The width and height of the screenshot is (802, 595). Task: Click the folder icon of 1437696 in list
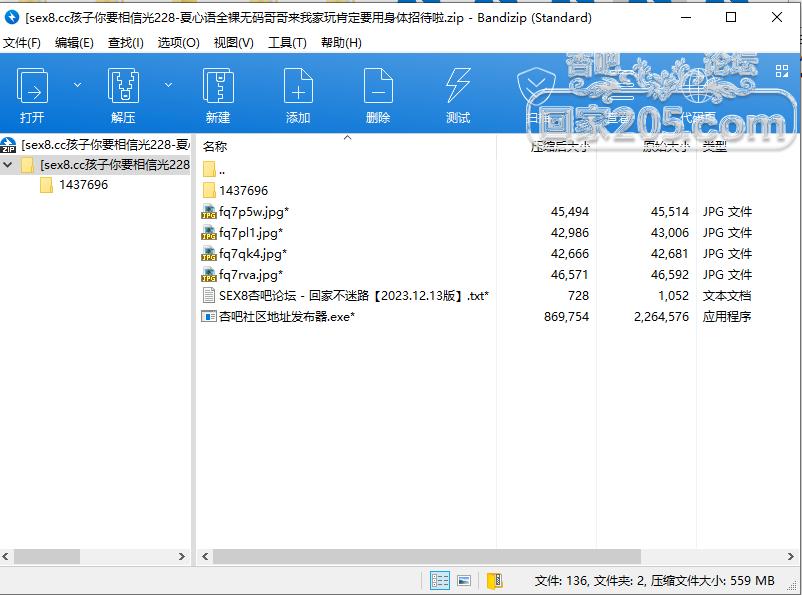click(209, 190)
